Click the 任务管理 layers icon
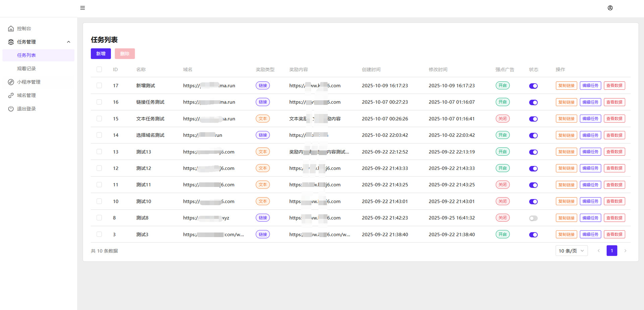This screenshot has width=644, height=310. click(x=11, y=42)
